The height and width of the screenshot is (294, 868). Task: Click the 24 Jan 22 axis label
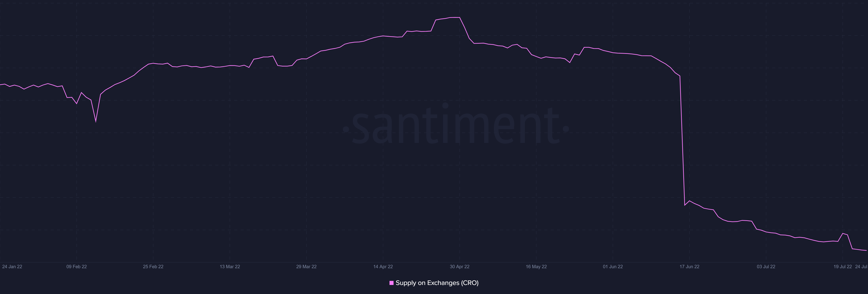tap(12, 267)
